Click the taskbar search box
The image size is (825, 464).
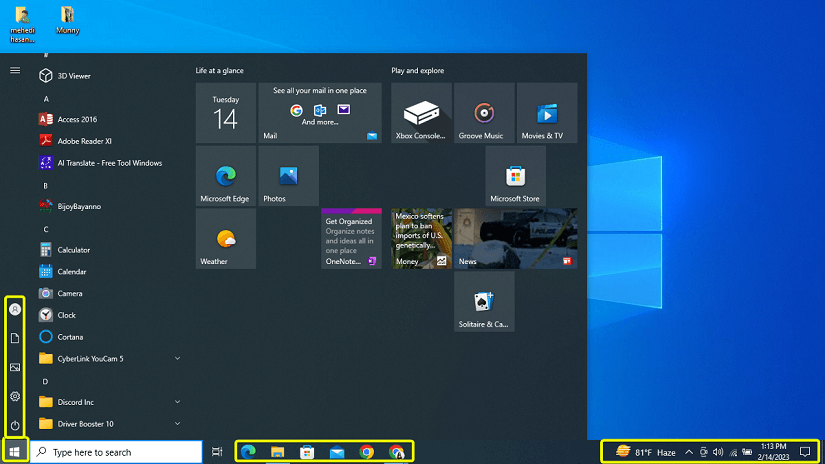click(x=116, y=452)
